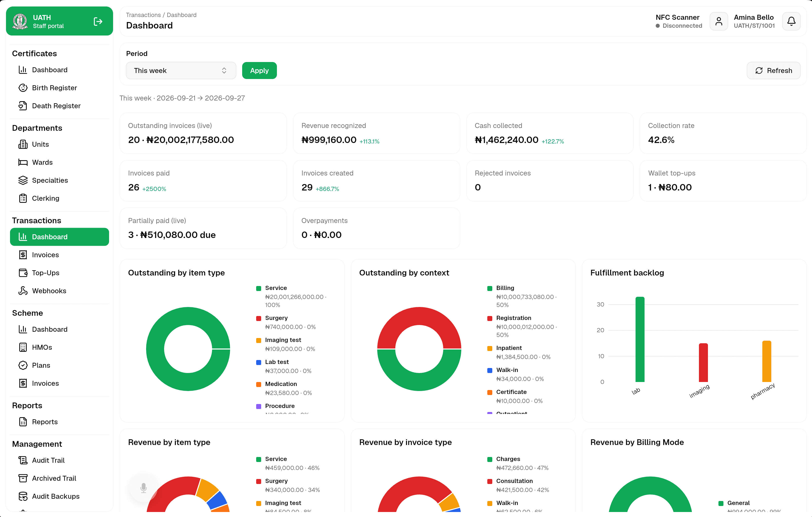Click the UATH crest logo
The height and width of the screenshot is (517, 812).
coord(20,21)
